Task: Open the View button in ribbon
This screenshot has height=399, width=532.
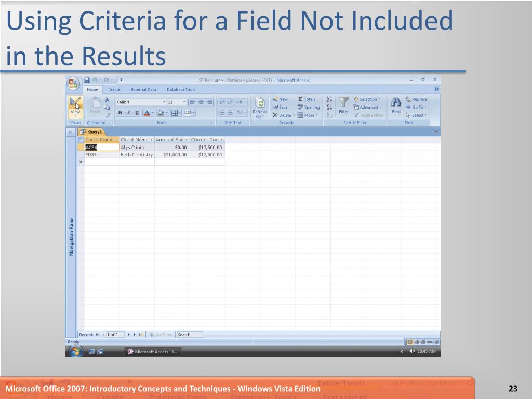Action: click(x=75, y=107)
